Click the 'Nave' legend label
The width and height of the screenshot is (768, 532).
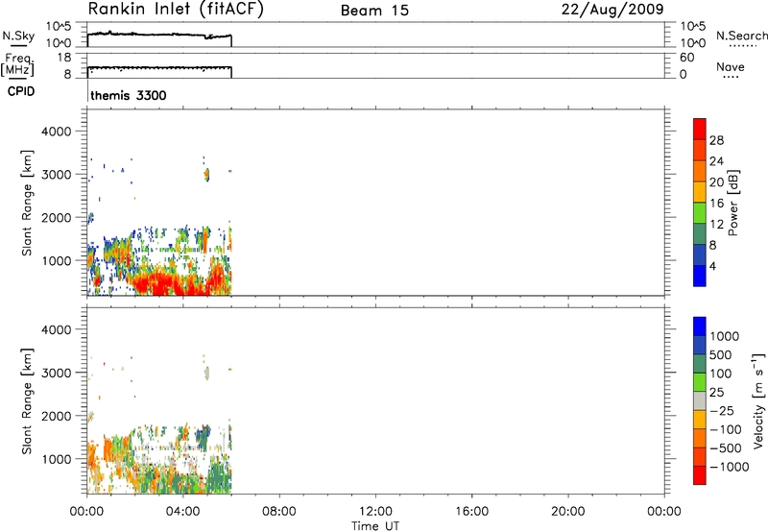pos(731,66)
